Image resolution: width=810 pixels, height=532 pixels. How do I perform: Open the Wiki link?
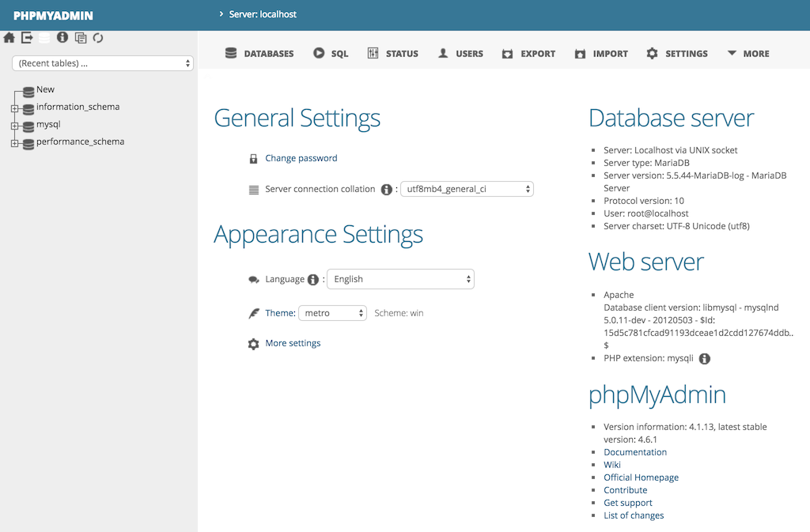pyautogui.click(x=612, y=464)
